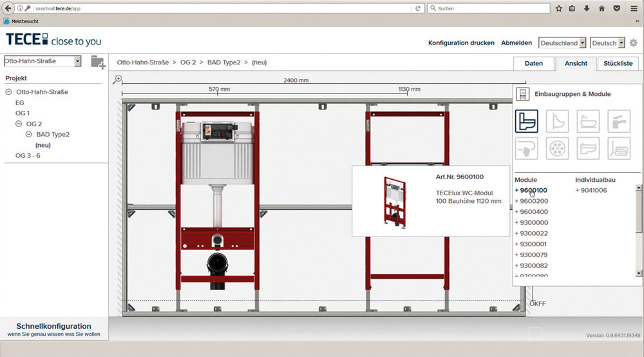This screenshot has height=357, width=644.
Task: Click the Meistbesucht bookmarks folder
Action: coord(21,21)
